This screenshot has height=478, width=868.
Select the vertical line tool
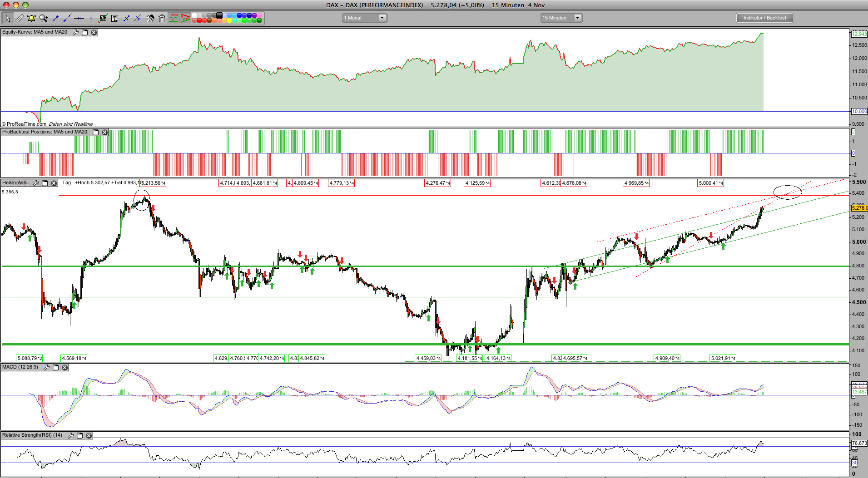pyautogui.click(x=91, y=18)
